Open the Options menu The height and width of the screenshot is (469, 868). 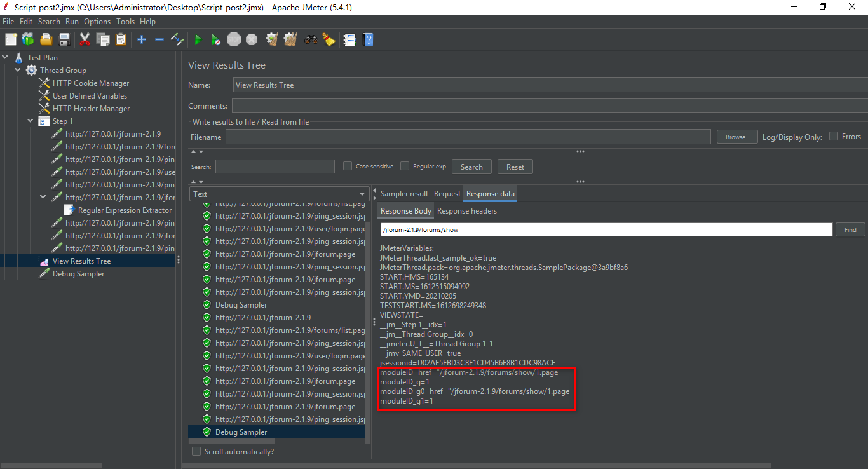pyautogui.click(x=97, y=22)
